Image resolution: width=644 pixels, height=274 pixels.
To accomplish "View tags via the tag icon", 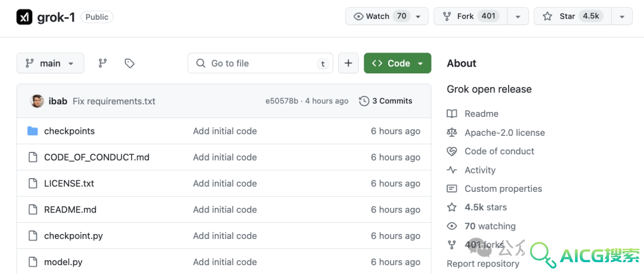I will [x=129, y=63].
